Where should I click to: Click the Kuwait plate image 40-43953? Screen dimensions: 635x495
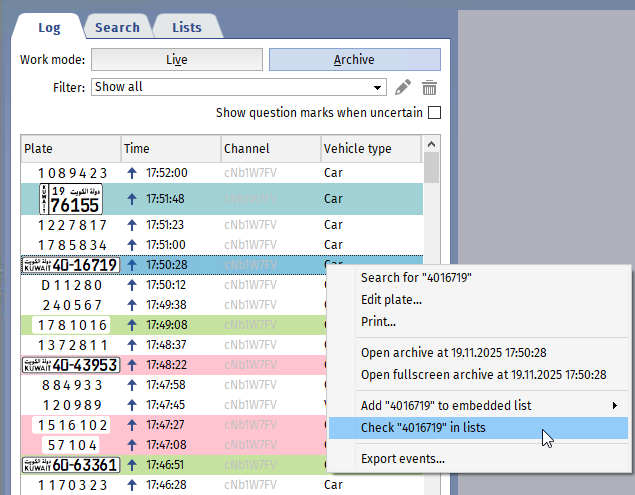click(x=70, y=365)
